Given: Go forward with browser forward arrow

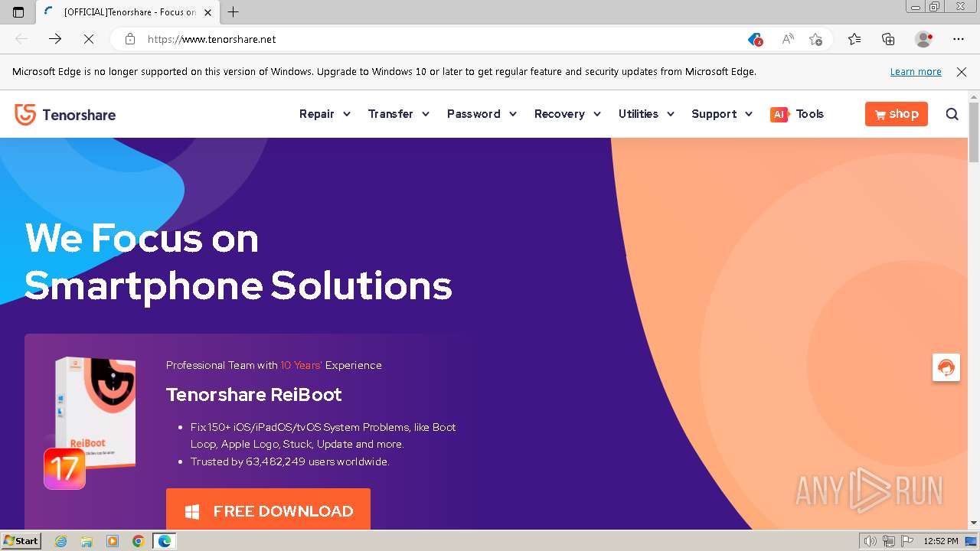Looking at the screenshot, I should tap(55, 39).
